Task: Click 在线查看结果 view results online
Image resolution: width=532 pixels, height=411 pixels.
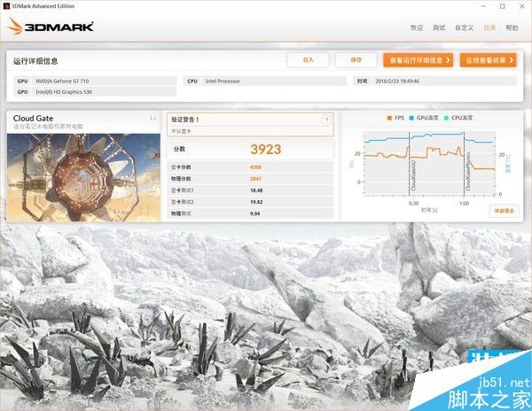Action: click(489, 60)
